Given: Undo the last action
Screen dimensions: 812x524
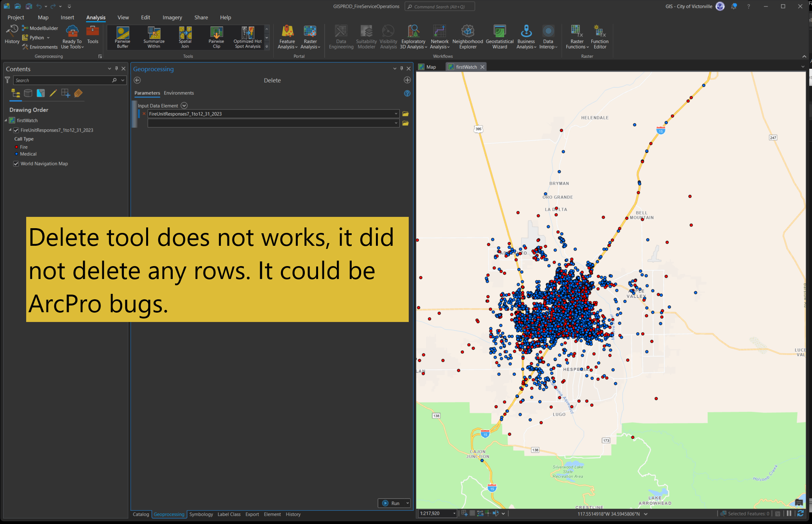Looking at the screenshot, I should (39, 6).
